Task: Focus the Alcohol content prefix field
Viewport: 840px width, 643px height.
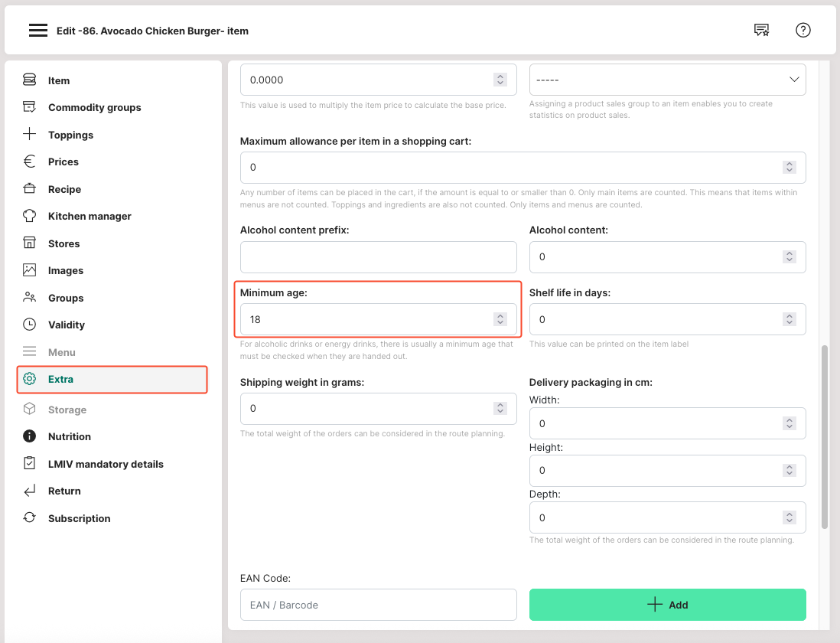Action: coord(378,257)
